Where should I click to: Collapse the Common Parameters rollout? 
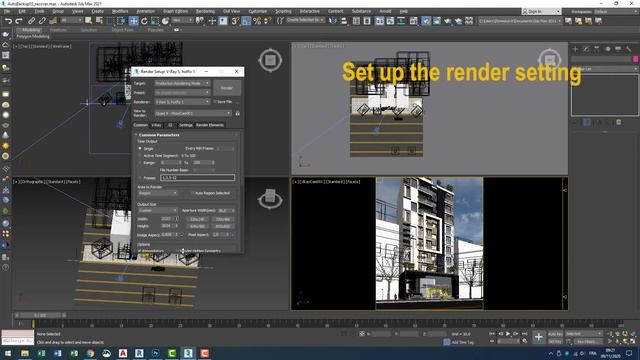point(159,135)
